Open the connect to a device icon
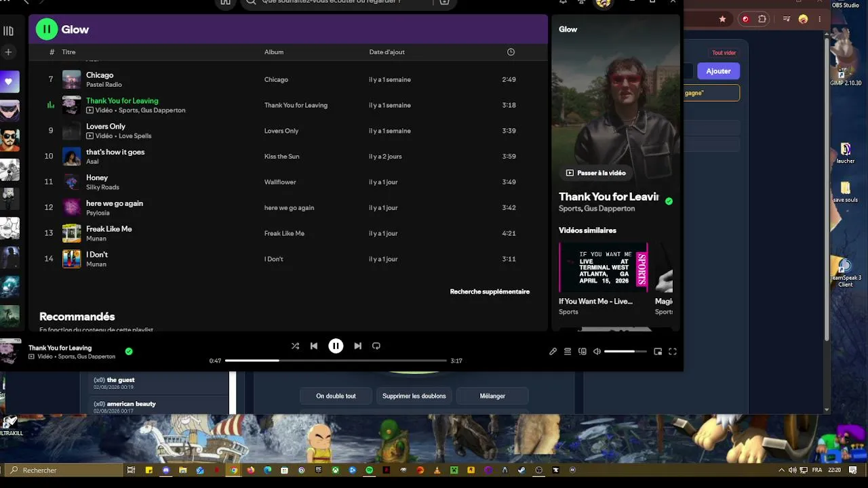 (583, 351)
